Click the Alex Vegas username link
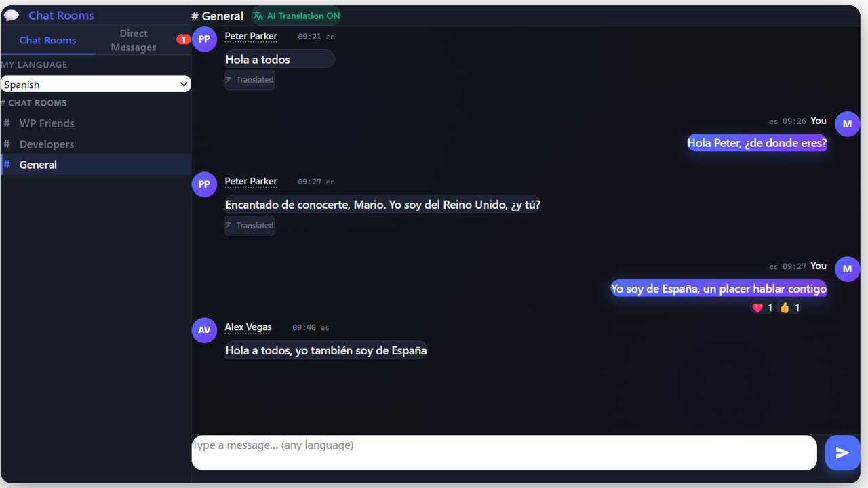Image resolution: width=868 pixels, height=488 pixels. [248, 327]
